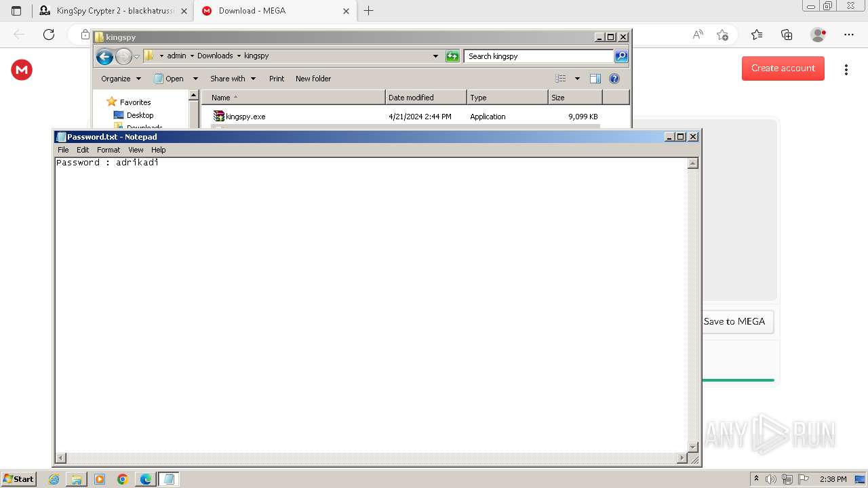Image resolution: width=868 pixels, height=488 pixels.
Task: Click the Save to MEGA button
Action: tap(737, 321)
